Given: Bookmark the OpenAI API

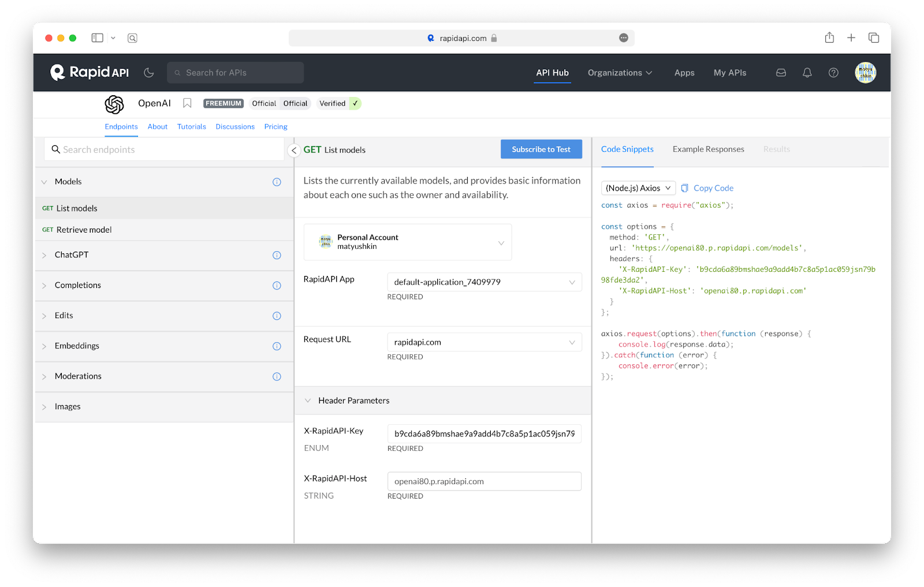Looking at the screenshot, I should (x=187, y=103).
